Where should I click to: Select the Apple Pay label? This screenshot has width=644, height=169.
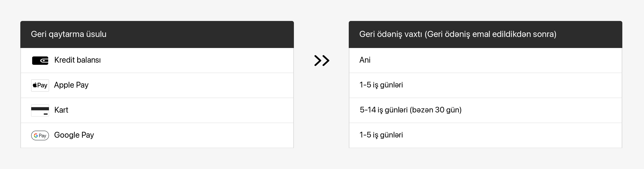pos(71,85)
